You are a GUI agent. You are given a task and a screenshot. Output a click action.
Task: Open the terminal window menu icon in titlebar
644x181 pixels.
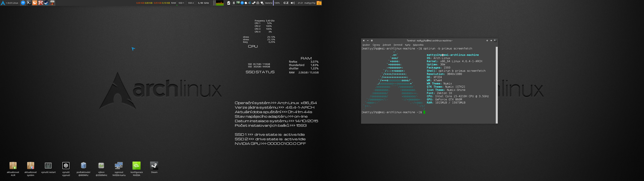click(x=495, y=41)
